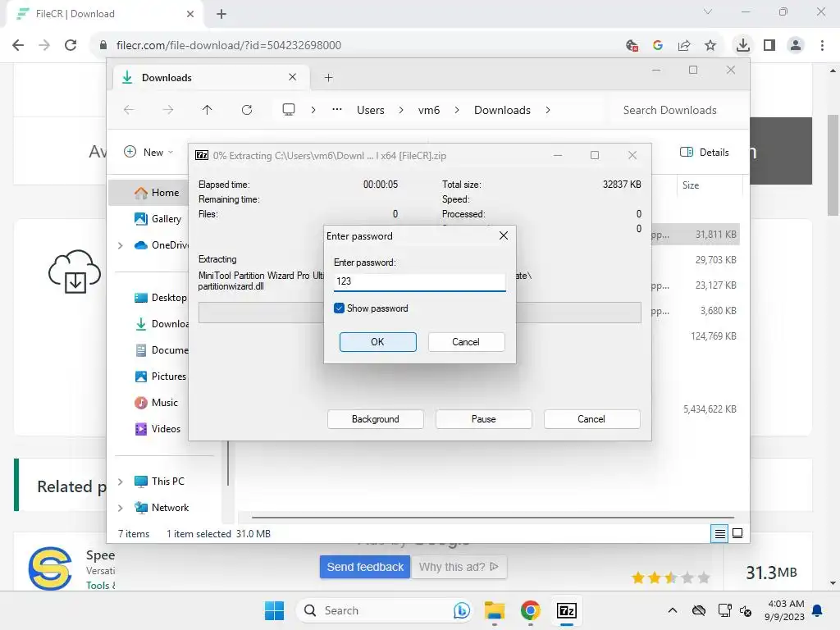840x630 pixels.
Task: Expand the OneDrive tree node
Action: point(121,245)
